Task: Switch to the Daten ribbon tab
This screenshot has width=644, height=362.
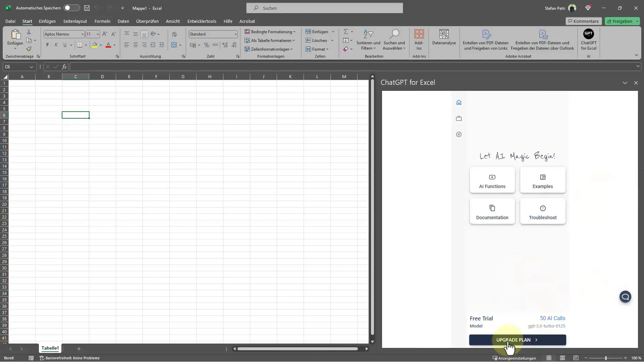Action: [x=123, y=21]
